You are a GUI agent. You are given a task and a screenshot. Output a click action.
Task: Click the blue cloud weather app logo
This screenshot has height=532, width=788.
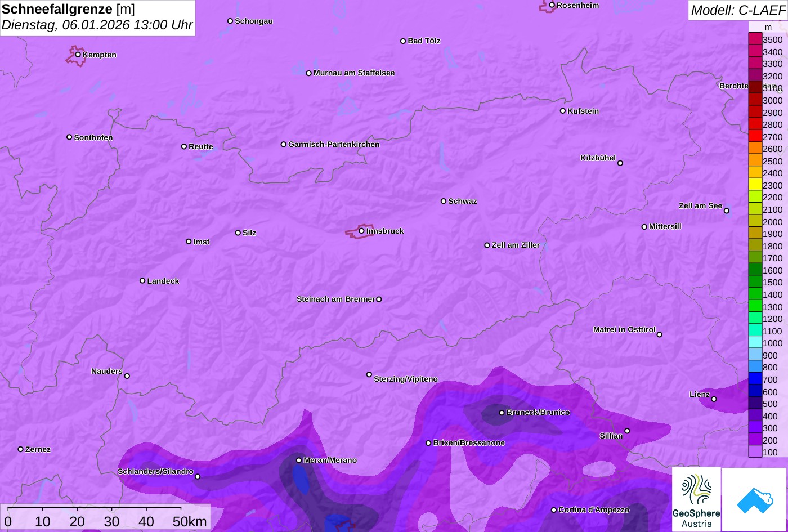click(754, 499)
